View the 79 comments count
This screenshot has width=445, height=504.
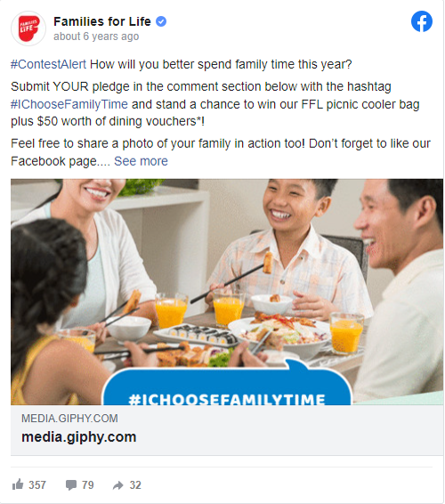pos(88,485)
